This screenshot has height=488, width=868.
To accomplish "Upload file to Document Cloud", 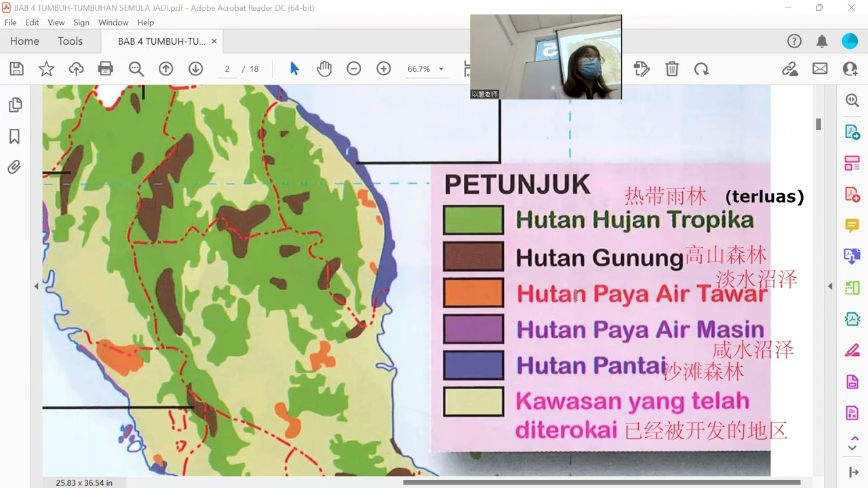I will [x=76, y=68].
